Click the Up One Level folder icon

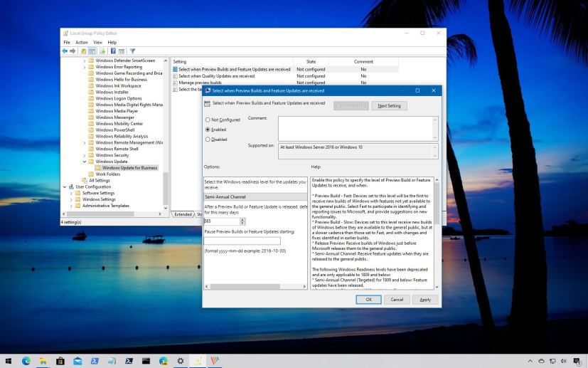pyautogui.click(x=84, y=51)
